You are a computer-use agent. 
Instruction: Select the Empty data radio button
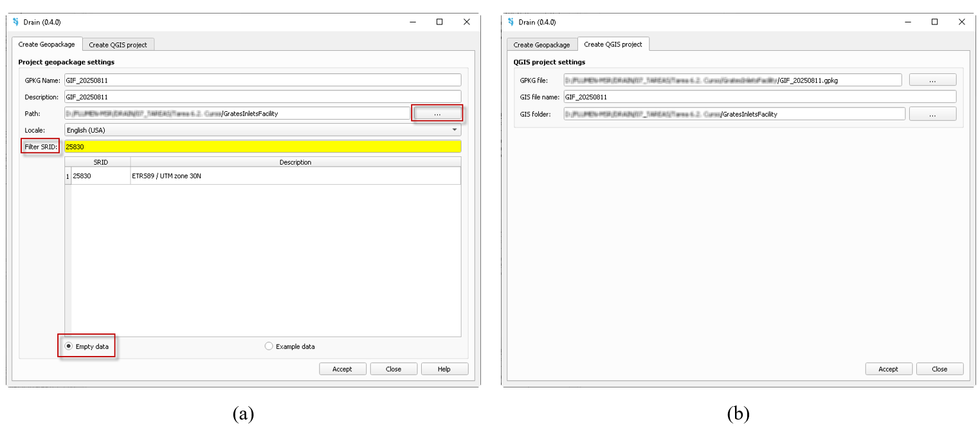pyautogui.click(x=69, y=346)
